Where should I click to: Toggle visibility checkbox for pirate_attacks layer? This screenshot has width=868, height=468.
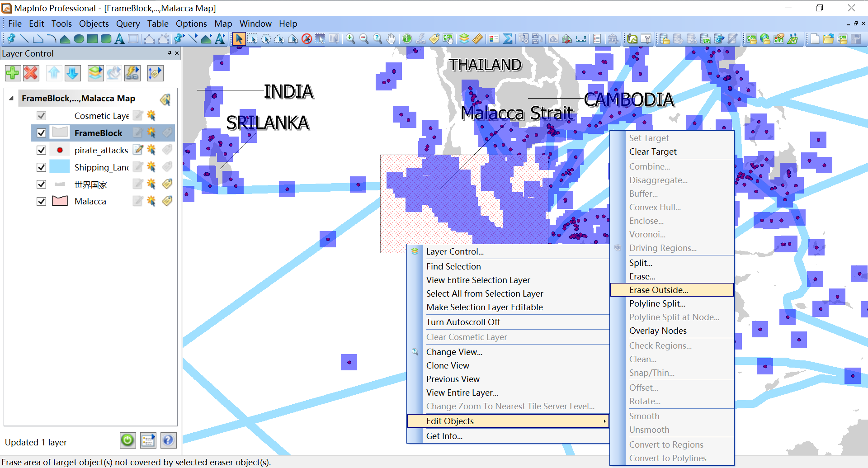pyautogui.click(x=41, y=150)
